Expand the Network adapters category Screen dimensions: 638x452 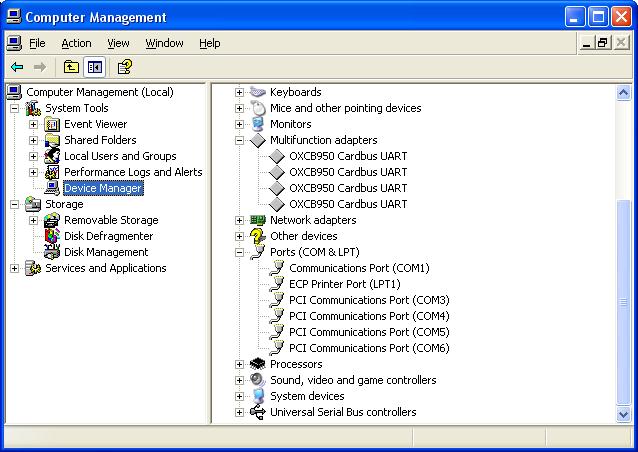(x=239, y=220)
